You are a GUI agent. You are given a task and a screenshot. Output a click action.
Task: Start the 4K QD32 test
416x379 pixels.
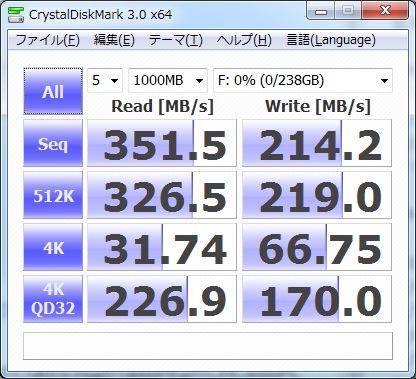53,299
